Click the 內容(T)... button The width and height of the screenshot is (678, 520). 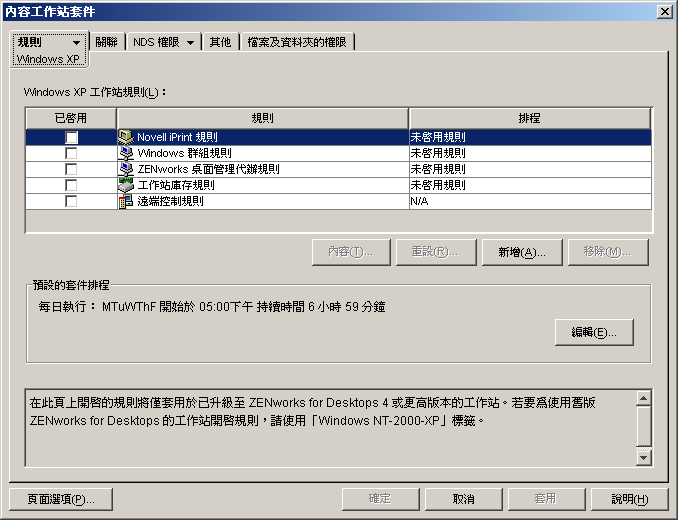(351, 252)
